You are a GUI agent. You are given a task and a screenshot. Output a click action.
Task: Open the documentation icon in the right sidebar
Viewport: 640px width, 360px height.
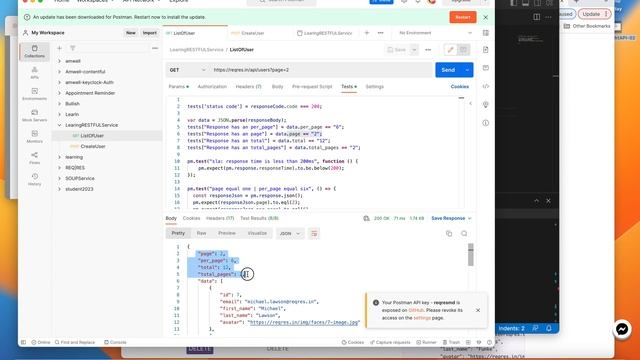[x=486, y=49]
